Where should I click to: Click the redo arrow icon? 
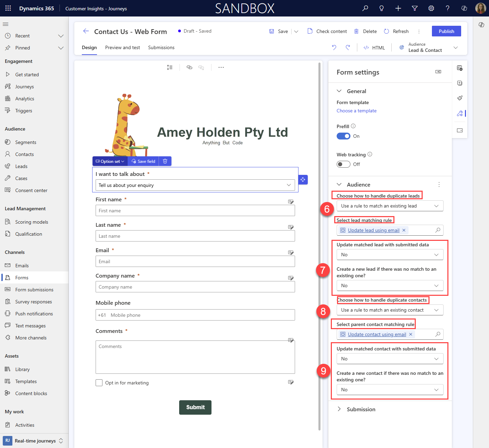pos(348,47)
